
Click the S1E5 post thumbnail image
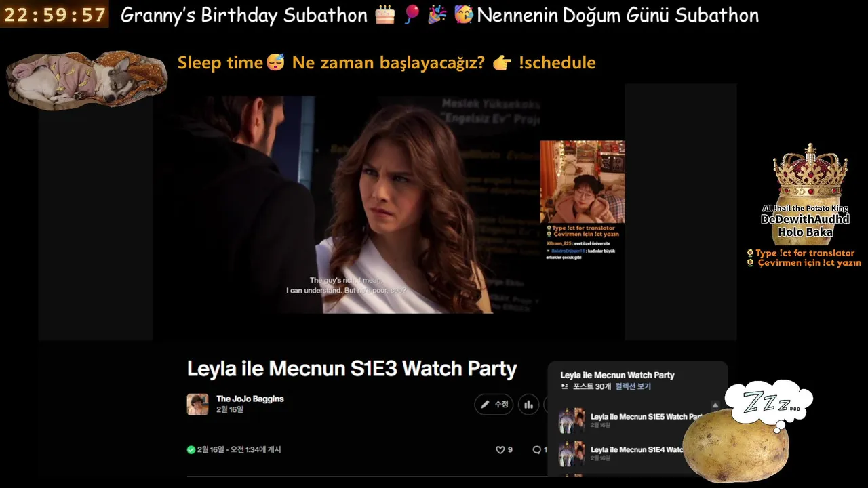click(x=572, y=421)
